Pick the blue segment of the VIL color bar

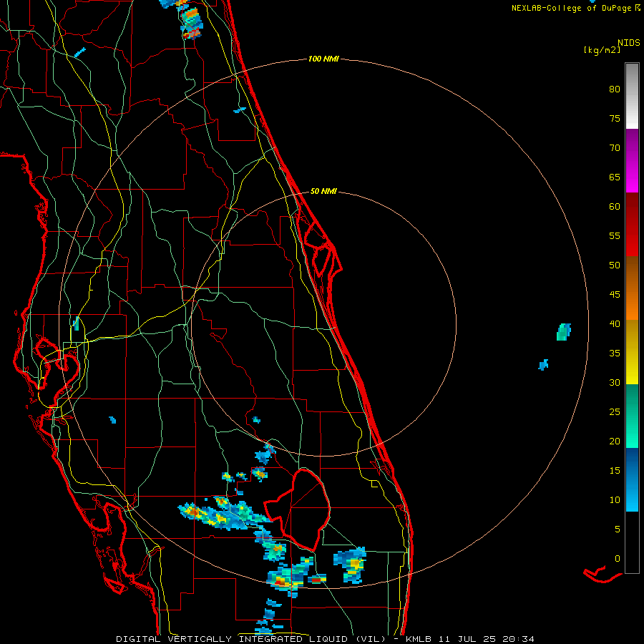pos(632,479)
